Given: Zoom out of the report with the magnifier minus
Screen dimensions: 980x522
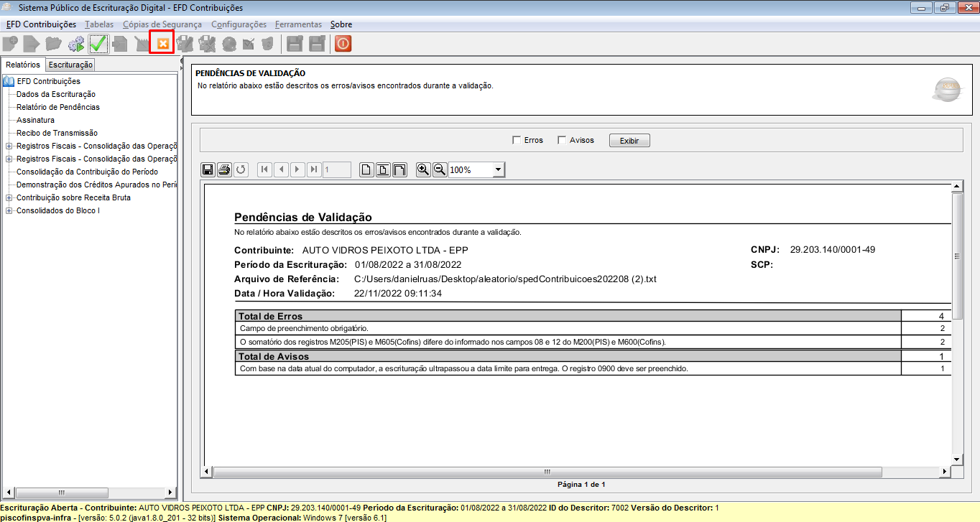Looking at the screenshot, I should (440, 169).
